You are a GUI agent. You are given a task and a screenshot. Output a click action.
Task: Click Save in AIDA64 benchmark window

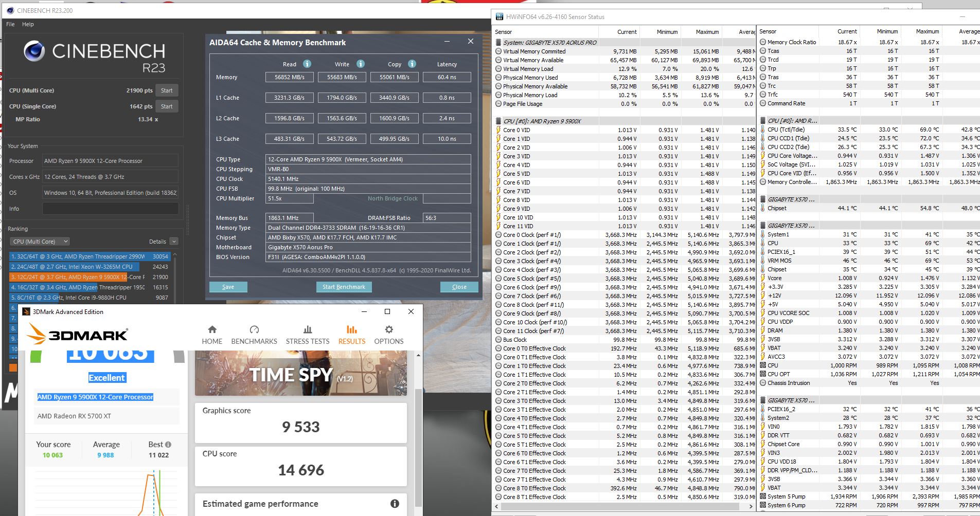(x=228, y=287)
